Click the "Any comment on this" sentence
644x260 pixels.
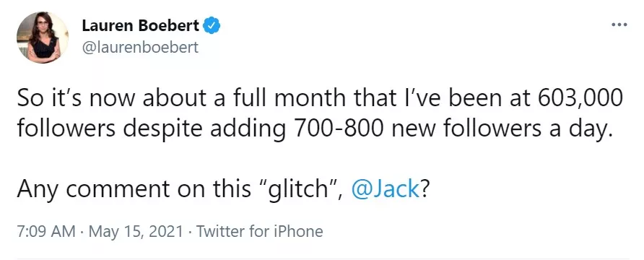(x=134, y=188)
